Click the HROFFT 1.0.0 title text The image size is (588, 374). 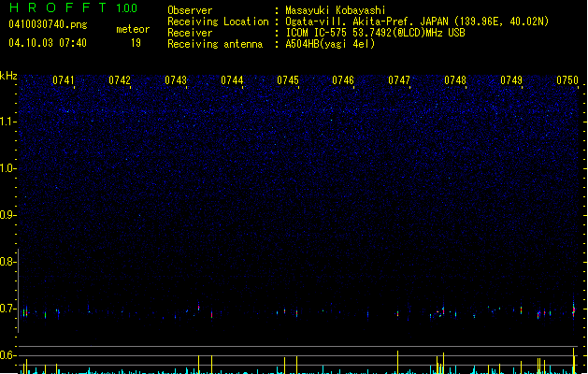point(73,7)
